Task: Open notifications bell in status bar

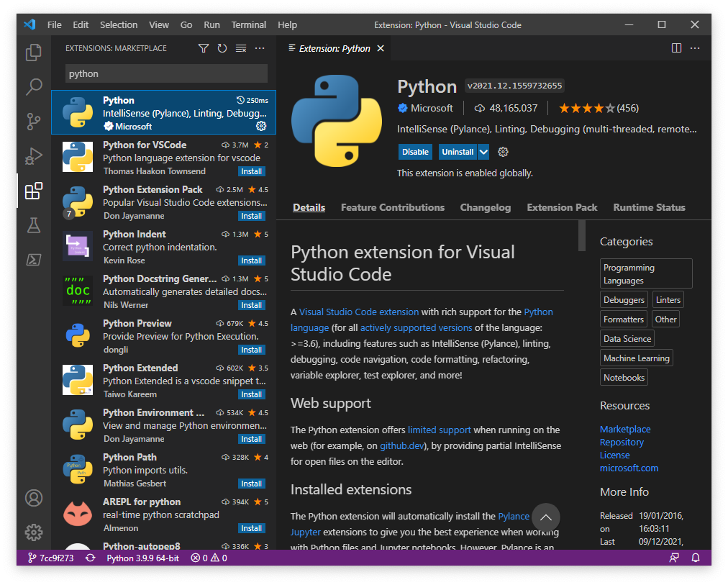Action: tap(696, 558)
